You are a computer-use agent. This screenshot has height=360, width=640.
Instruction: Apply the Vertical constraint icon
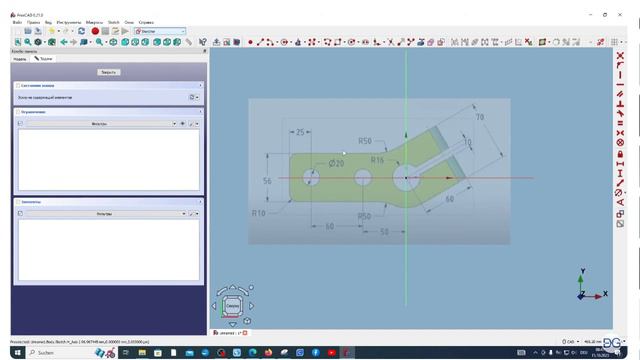coord(620,75)
